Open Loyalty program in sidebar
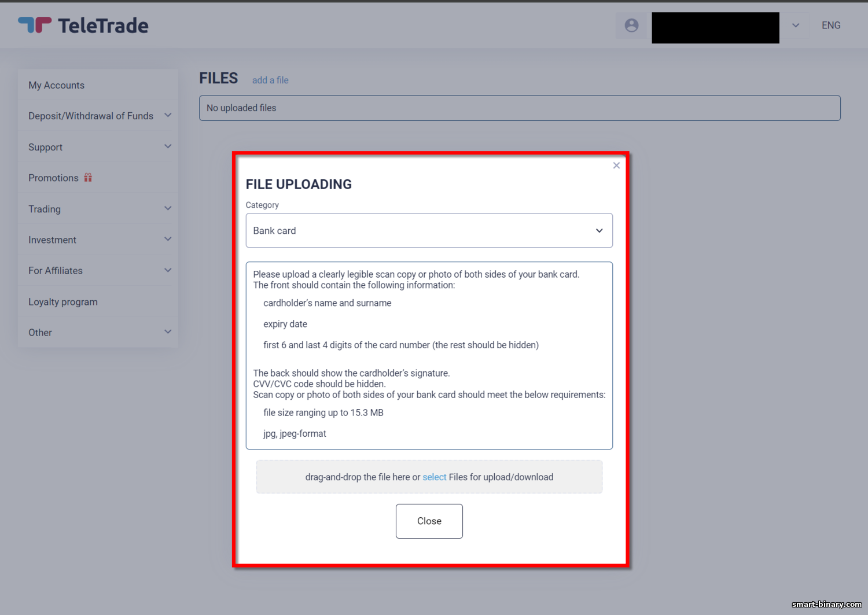Screen dimensions: 868x615 (x=63, y=301)
